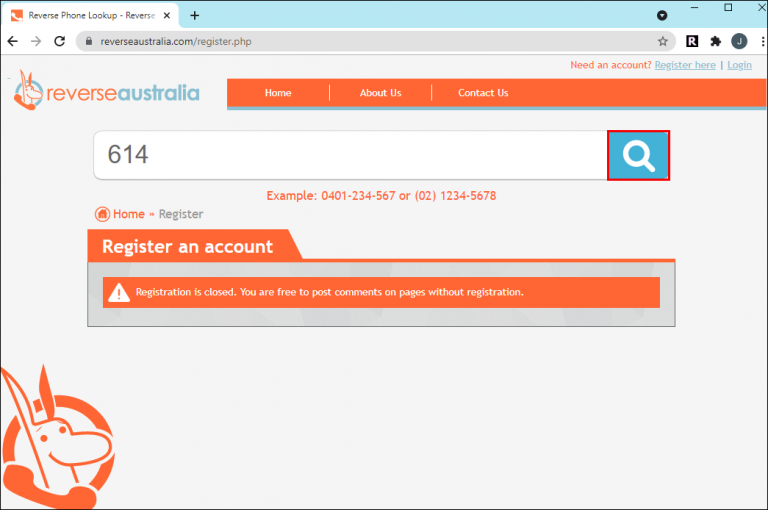Bookmark this page with the star icon

663,42
